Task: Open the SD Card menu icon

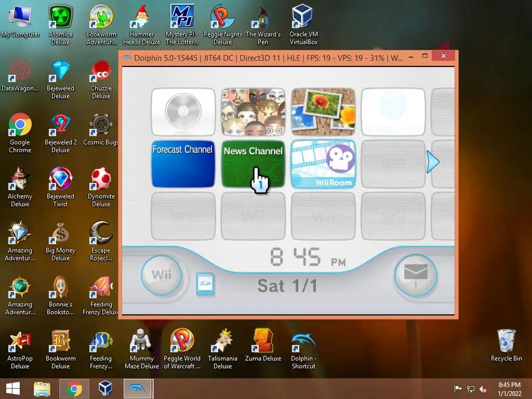Action: pyautogui.click(x=205, y=284)
